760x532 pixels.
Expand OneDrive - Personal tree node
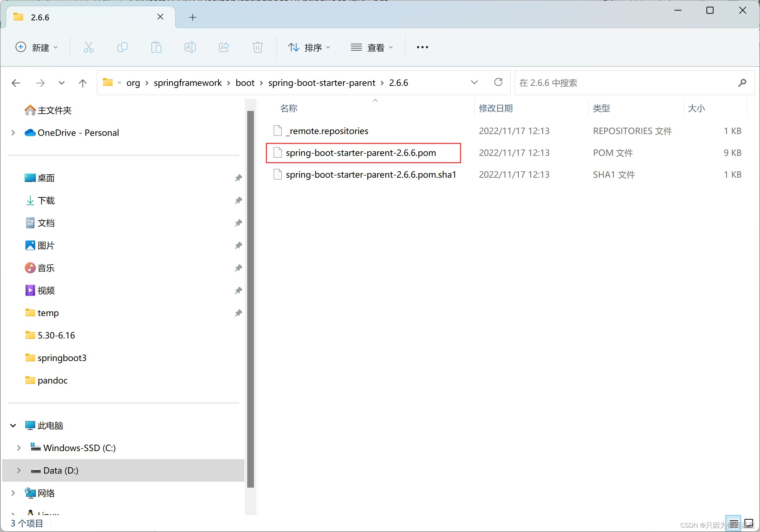(13, 133)
